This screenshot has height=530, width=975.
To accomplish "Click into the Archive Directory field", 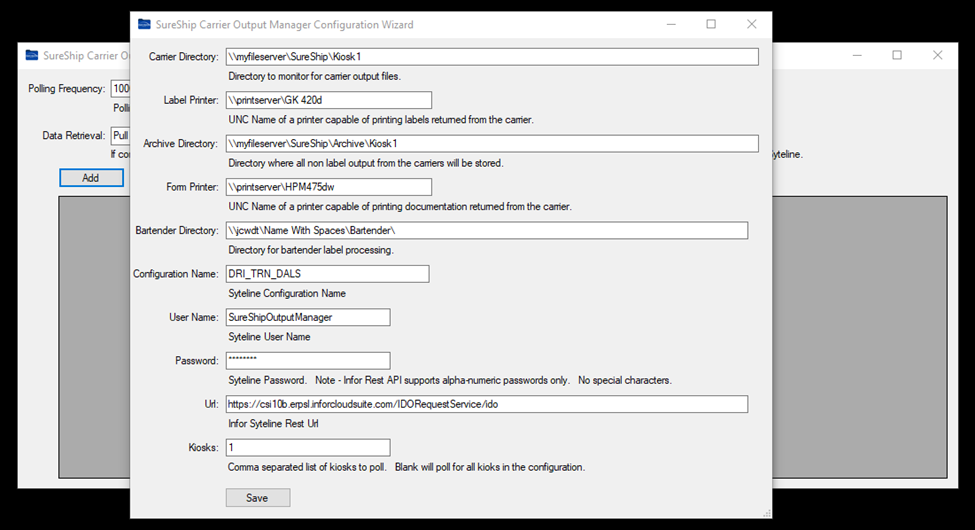I will (x=491, y=144).
